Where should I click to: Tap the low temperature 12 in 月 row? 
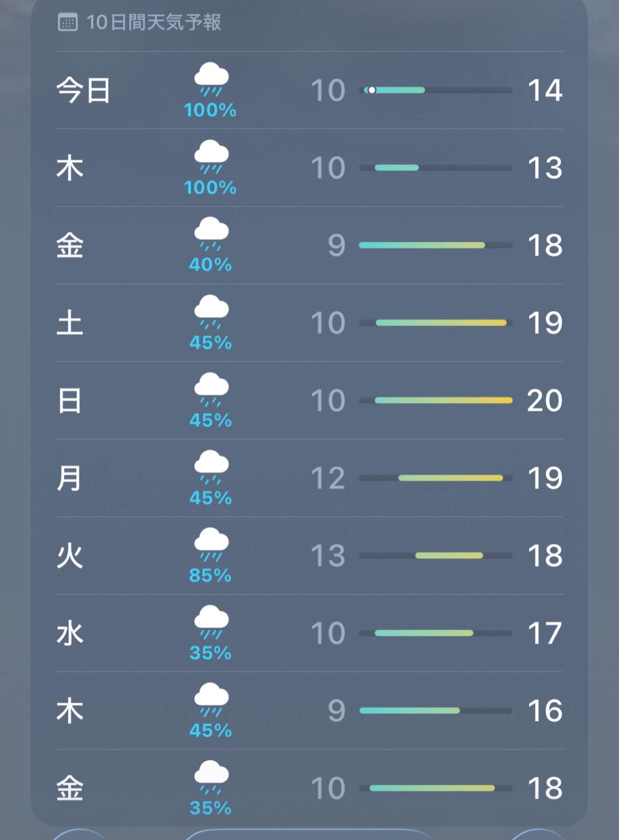pos(328,478)
